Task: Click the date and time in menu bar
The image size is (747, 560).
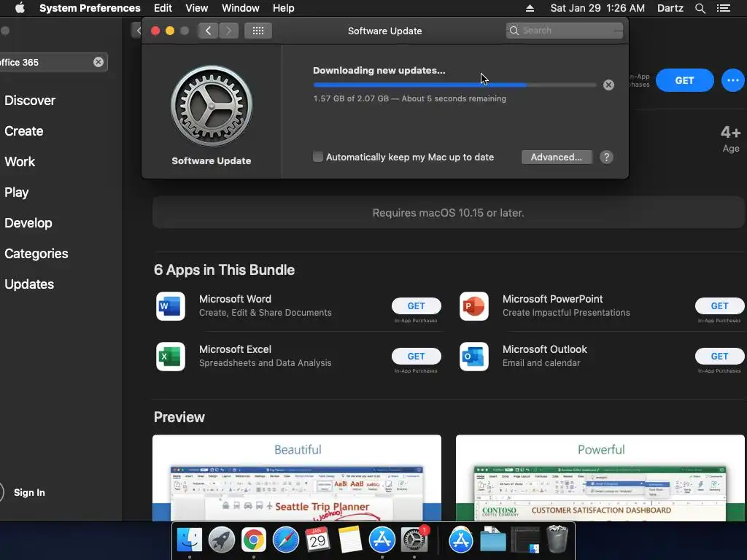Action: point(597,8)
